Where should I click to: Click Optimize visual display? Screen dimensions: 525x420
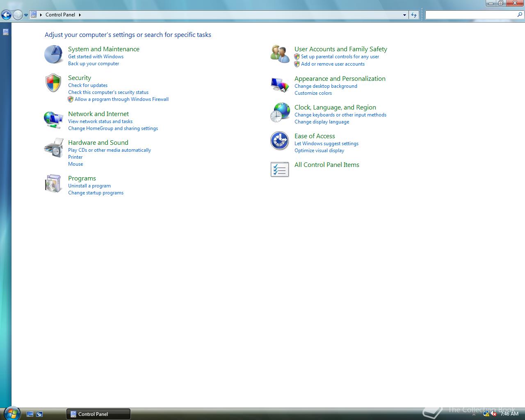[x=319, y=151]
